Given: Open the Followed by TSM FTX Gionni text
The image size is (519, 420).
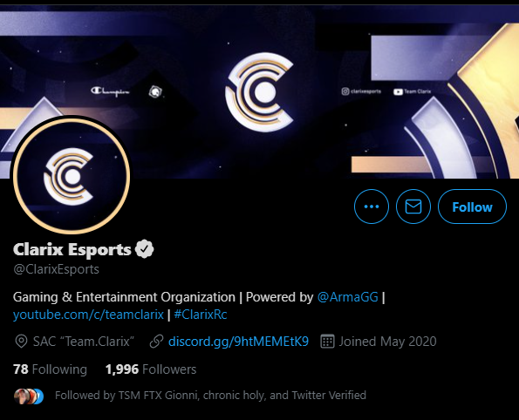Looking at the screenshot, I should point(210,396).
